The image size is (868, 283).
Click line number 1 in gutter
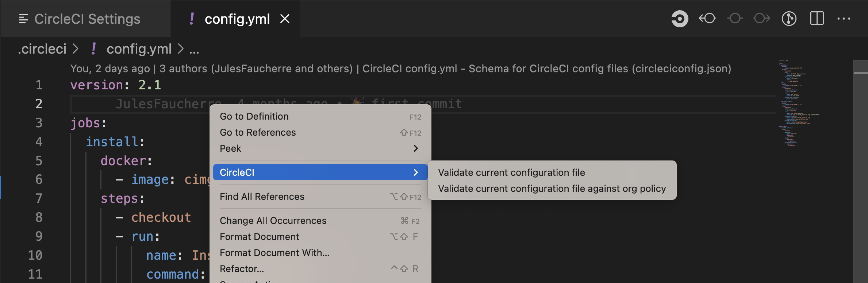click(39, 85)
